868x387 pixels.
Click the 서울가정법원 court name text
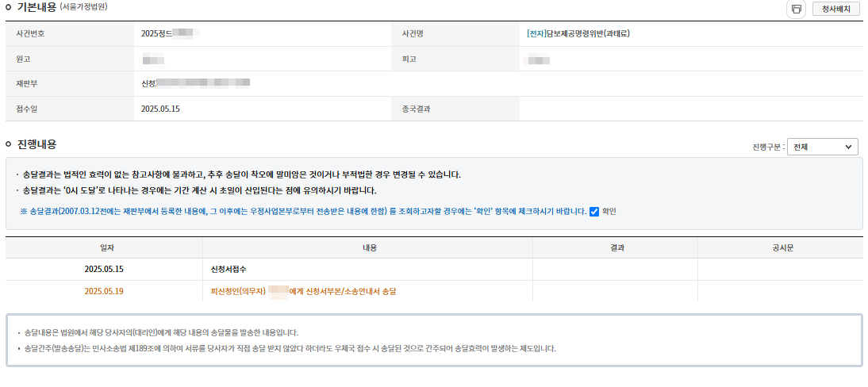pyautogui.click(x=83, y=8)
